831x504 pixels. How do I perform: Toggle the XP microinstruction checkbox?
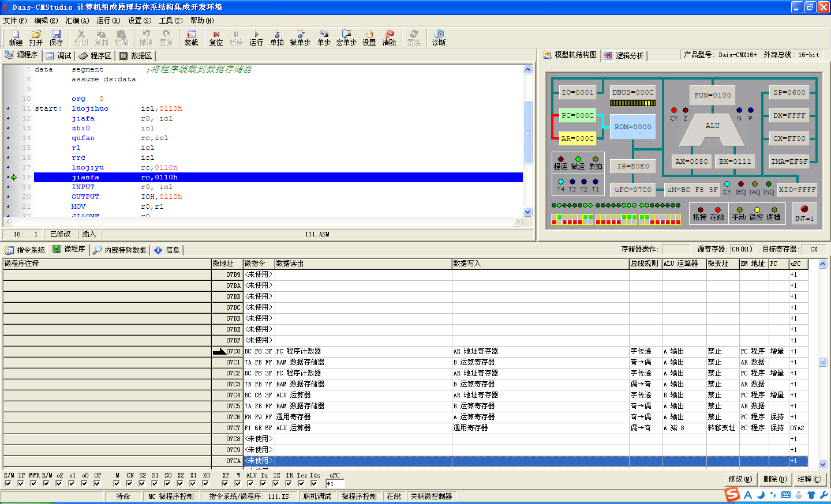click(225, 483)
